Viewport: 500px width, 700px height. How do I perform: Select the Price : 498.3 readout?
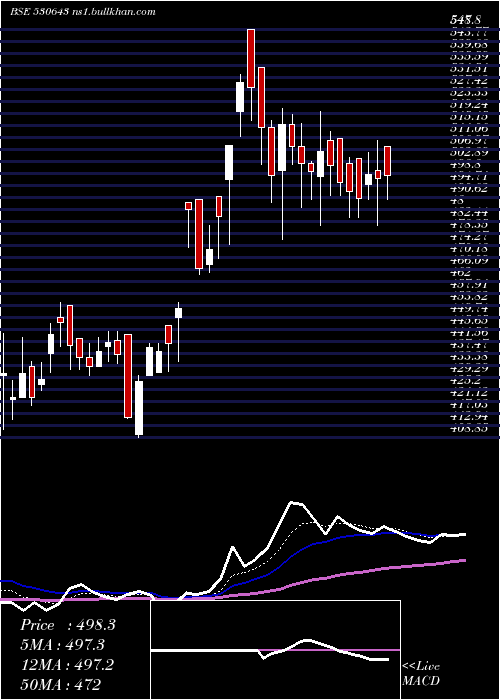(68, 625)
